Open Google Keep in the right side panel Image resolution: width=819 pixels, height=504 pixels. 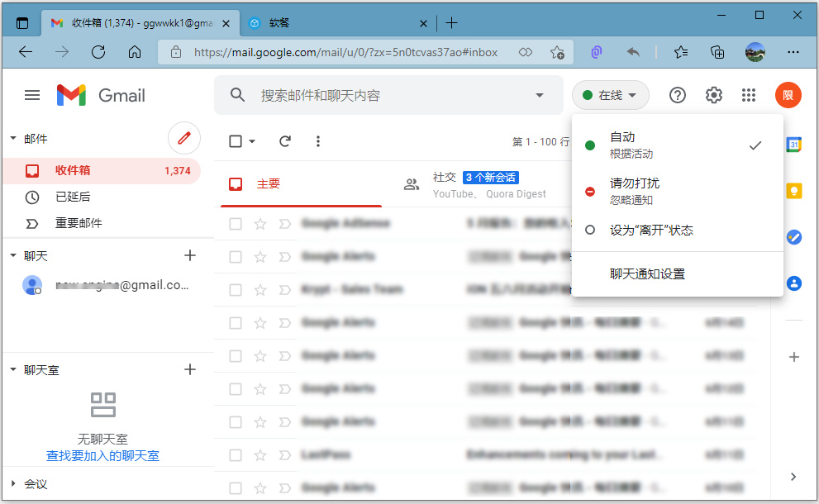[793, 191]
